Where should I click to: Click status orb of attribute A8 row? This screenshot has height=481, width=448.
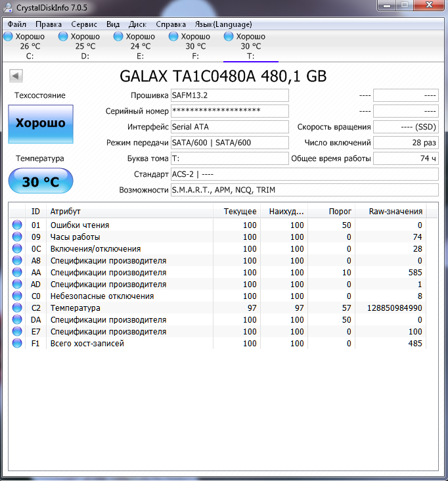(17, 260)
